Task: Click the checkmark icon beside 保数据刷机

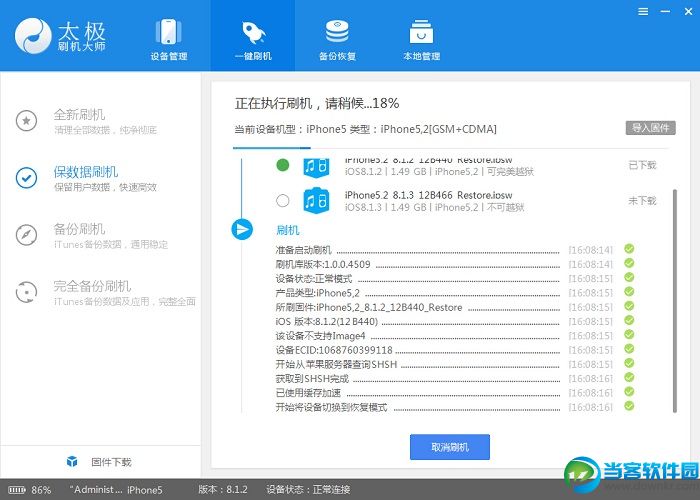Action: [x=26, y=178]
